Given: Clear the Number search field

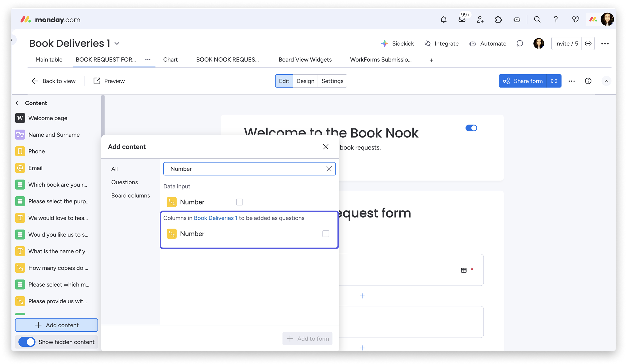Looking at the screenshot, I should (329, 169).
